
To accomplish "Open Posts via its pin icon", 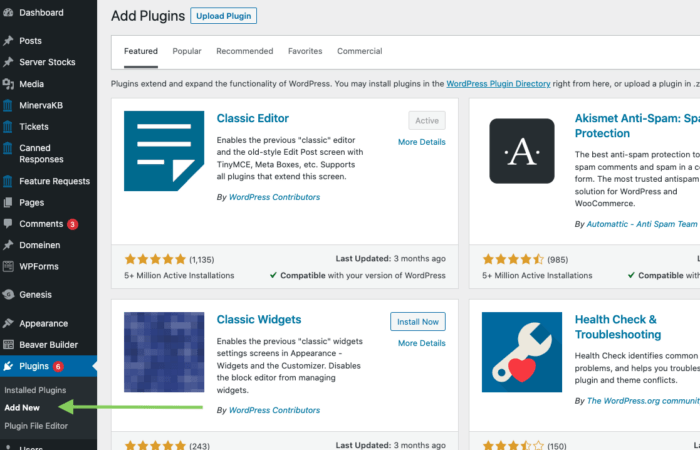I will 9,41.
